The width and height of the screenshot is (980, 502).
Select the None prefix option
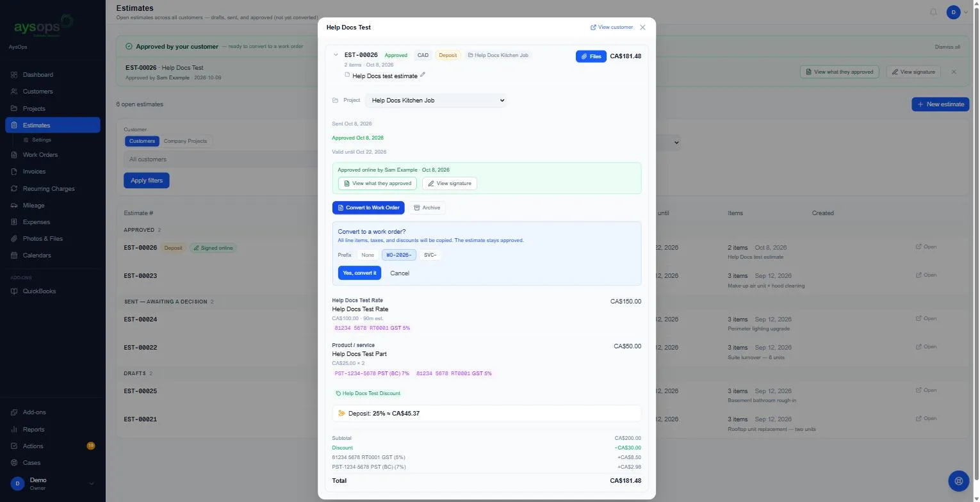click(x=368, y=255)
